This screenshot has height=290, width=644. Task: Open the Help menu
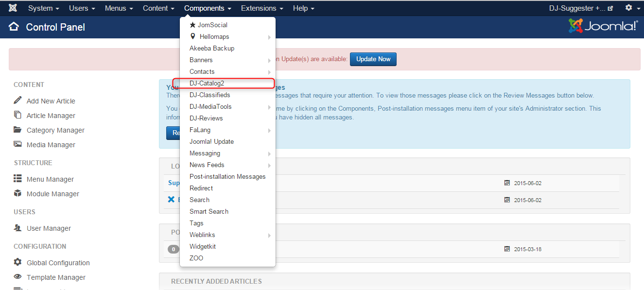304,8
